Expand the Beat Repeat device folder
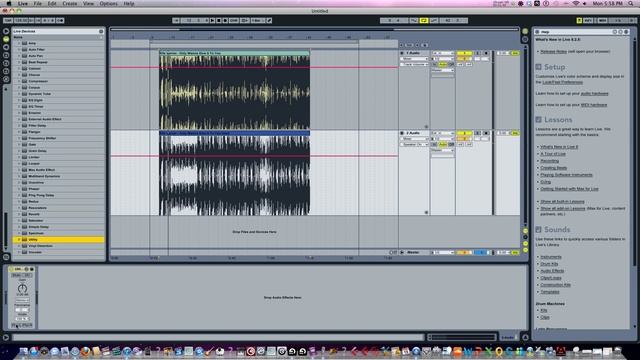 tap(19, 62)
